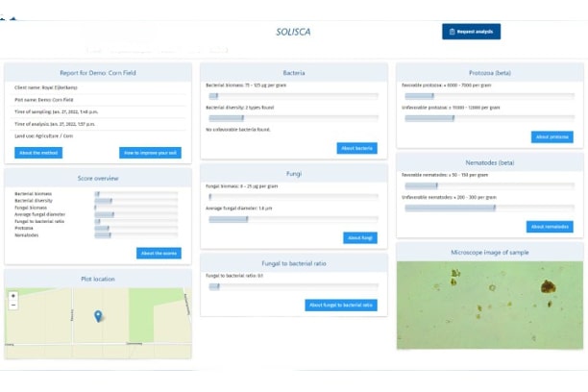
Task: Zoom out on the plot location map
Action: click(13, 306)
